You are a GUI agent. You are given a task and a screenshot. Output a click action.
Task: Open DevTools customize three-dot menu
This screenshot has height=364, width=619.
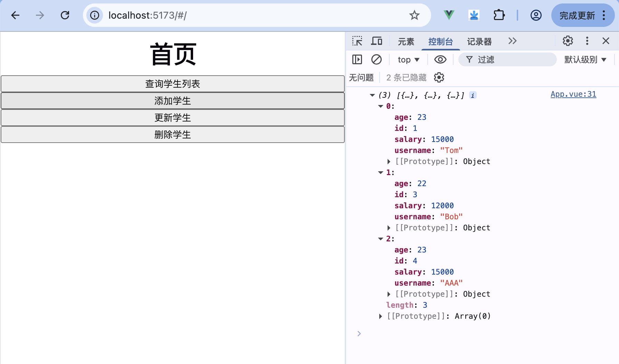point(587,41)
